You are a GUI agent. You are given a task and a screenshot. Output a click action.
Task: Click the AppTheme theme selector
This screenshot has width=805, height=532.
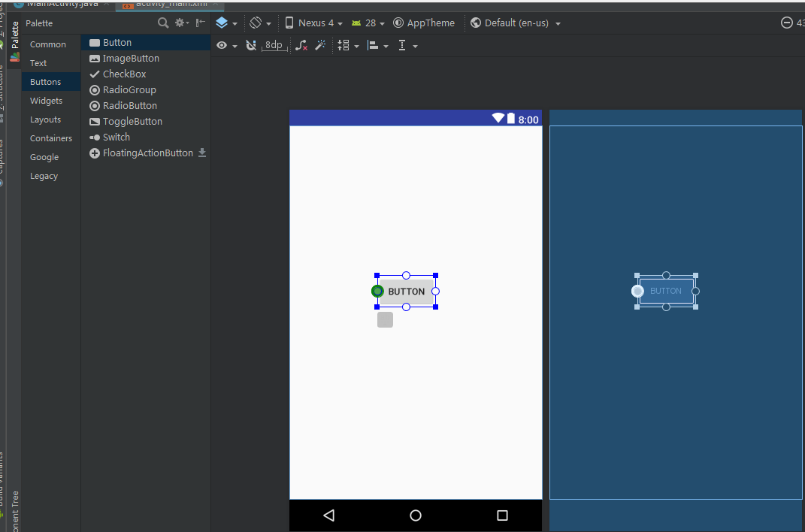[424, 23]
